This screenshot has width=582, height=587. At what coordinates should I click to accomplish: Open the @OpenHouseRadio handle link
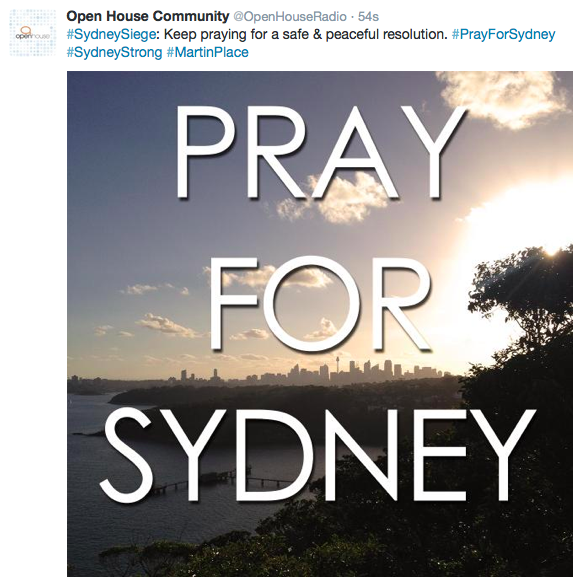tap(290, 16)
